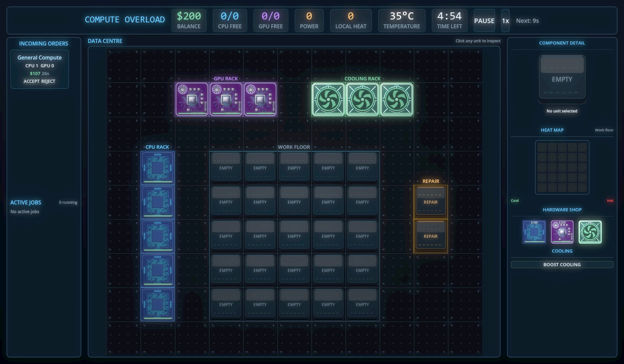The height and width of the screenshot is (364, 624).
Task: Pause the game
Action: click(484, 20)
